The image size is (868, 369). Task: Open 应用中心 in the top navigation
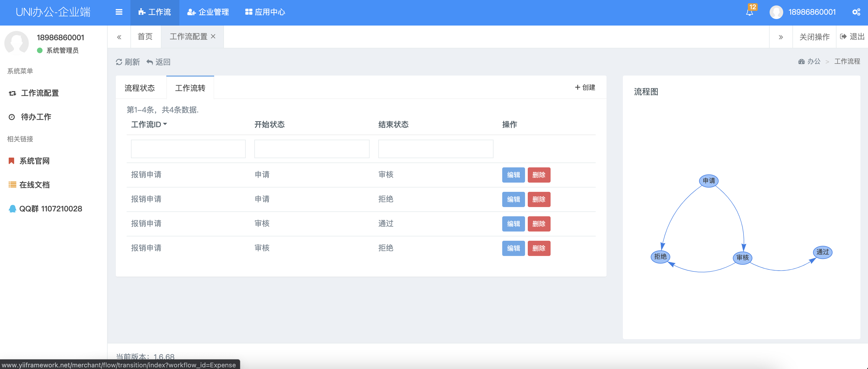point(265,12)
